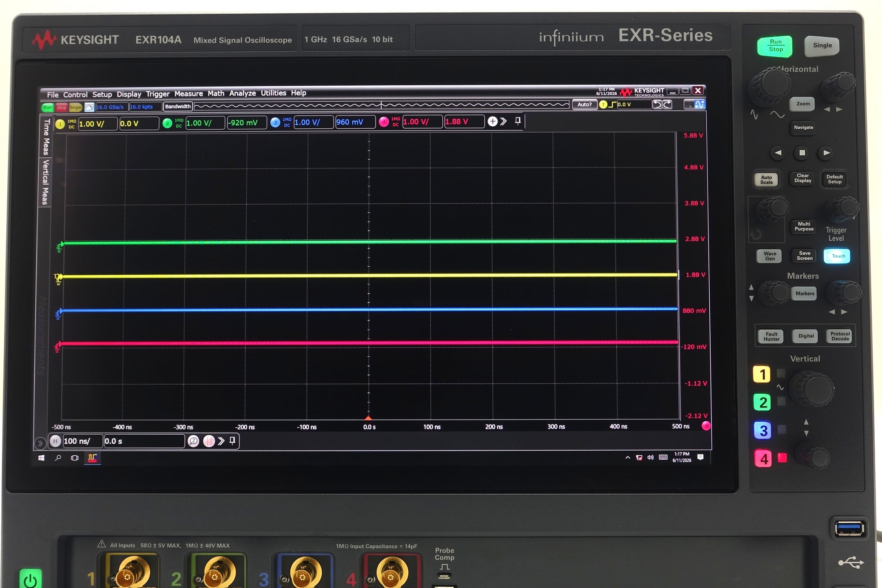Screen dimensions: 882x588
Task: Click the green Run button in the toolbar
Action: 47,107
